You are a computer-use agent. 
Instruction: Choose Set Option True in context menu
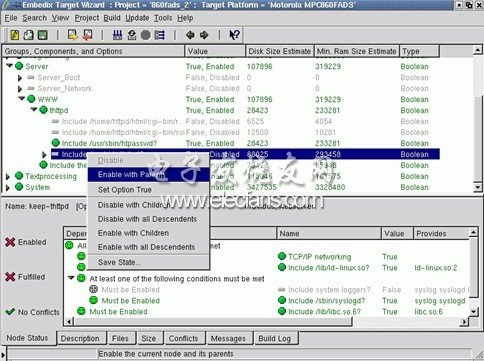[x=148, y=190]
